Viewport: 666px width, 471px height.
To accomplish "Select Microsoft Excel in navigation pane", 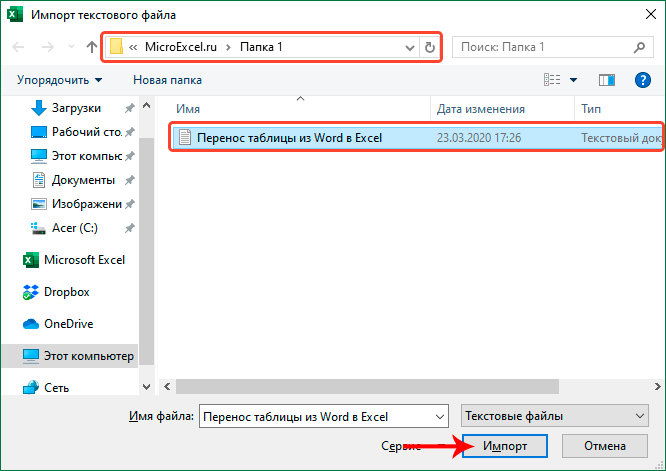I will [74, 259].
